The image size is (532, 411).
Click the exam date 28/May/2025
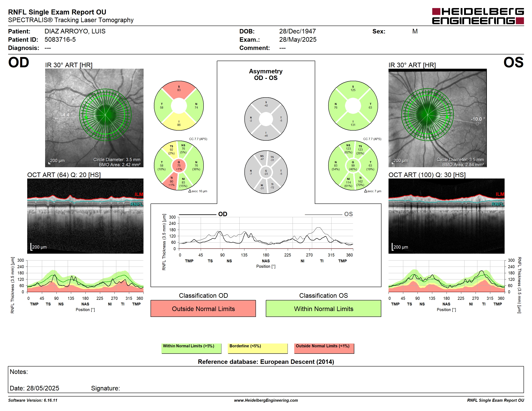click(298, 39)
